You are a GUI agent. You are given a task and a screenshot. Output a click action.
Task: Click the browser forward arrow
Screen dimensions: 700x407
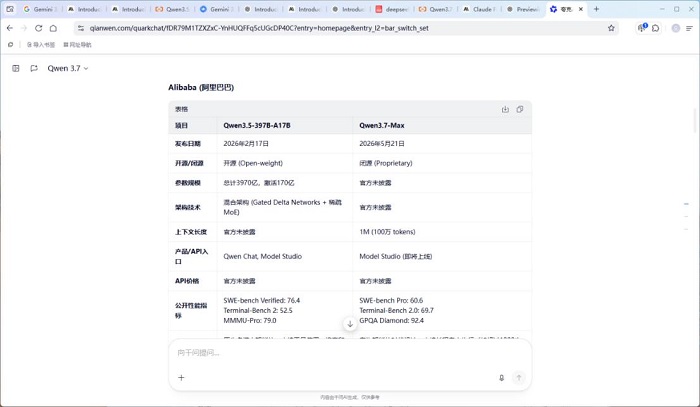pyautogui.click(x=24, y=28)
